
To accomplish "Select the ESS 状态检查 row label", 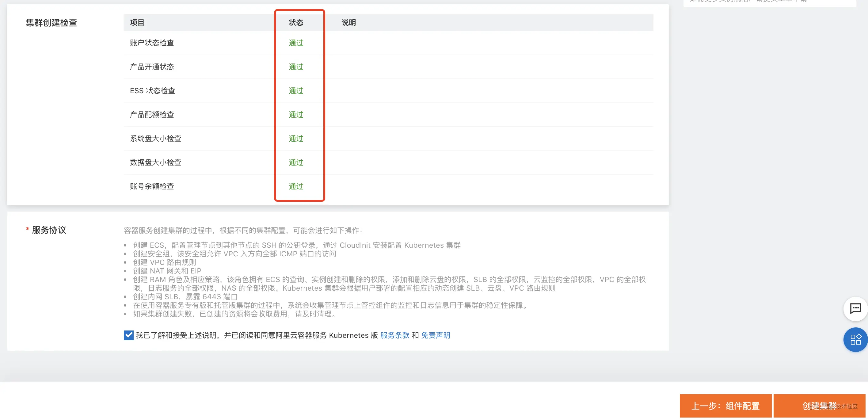I will coord(152,91).
